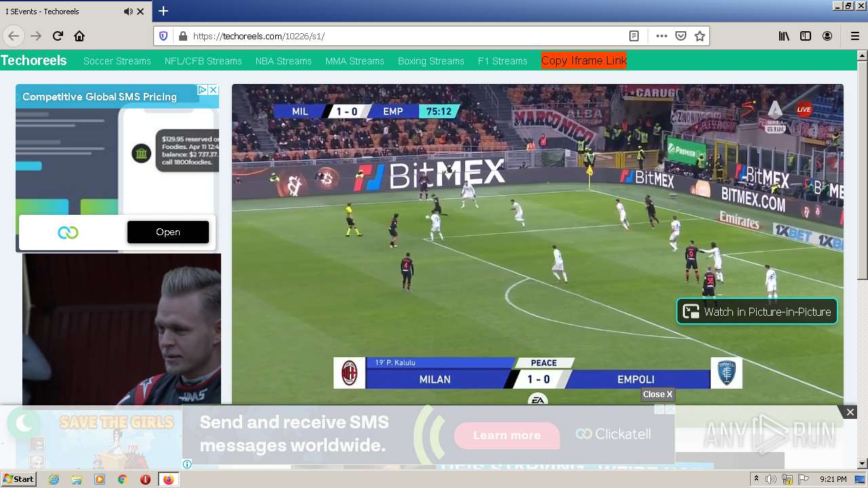The height and width of the screenshot is (488, 868).
Task: Open the Firefox home page
Action: [x=79, y=36]
